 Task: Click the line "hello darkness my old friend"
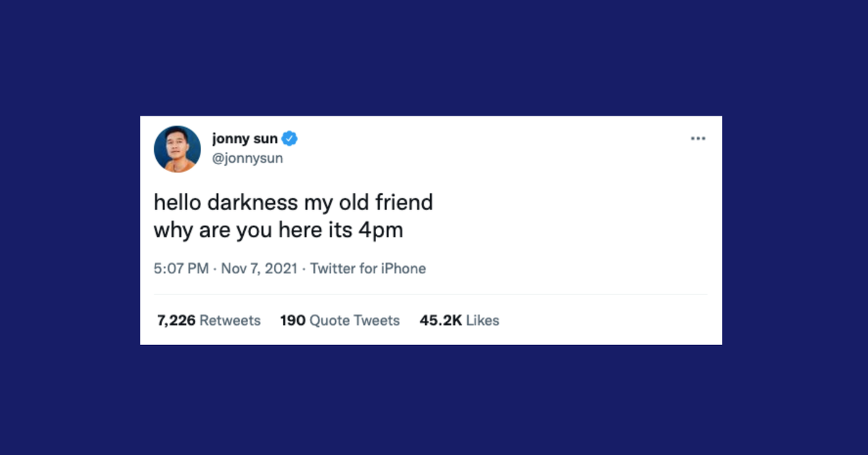[x=292, y=203]
